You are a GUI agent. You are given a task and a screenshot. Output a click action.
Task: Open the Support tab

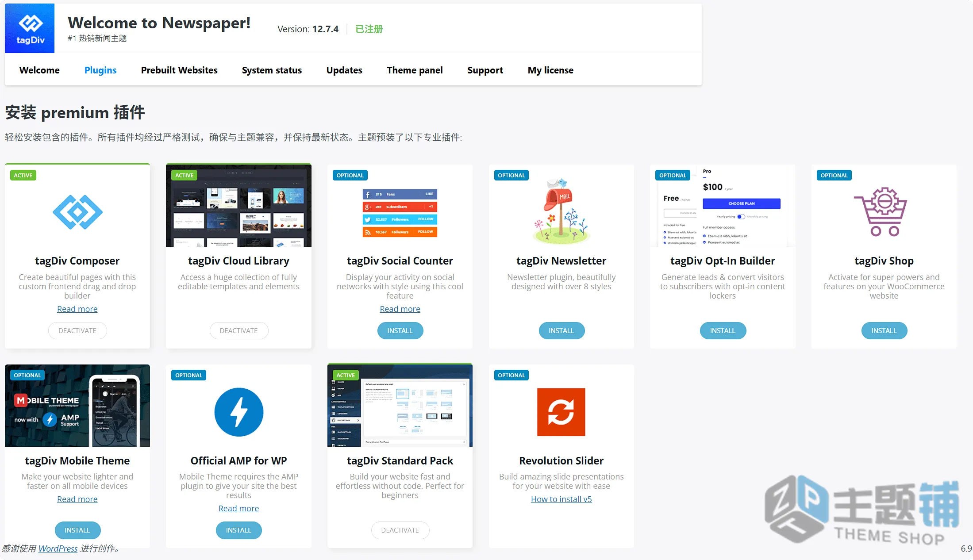point(485,70)
